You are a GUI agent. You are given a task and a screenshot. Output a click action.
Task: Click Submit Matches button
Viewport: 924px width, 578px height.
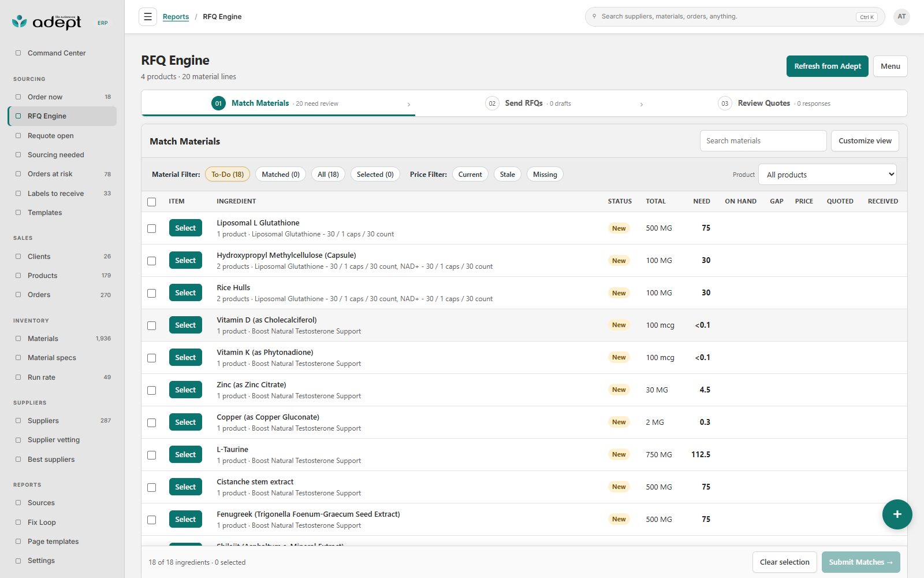click(860, 562)
